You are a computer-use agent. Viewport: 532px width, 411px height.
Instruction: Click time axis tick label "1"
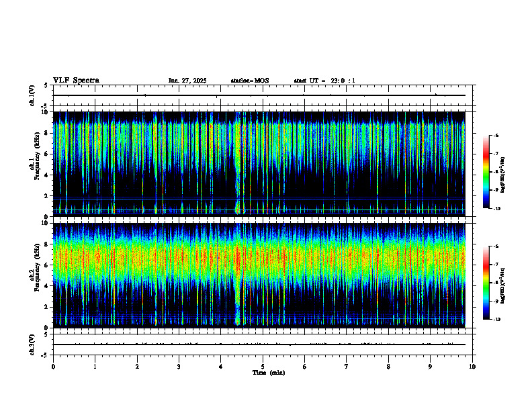(95, 367)
